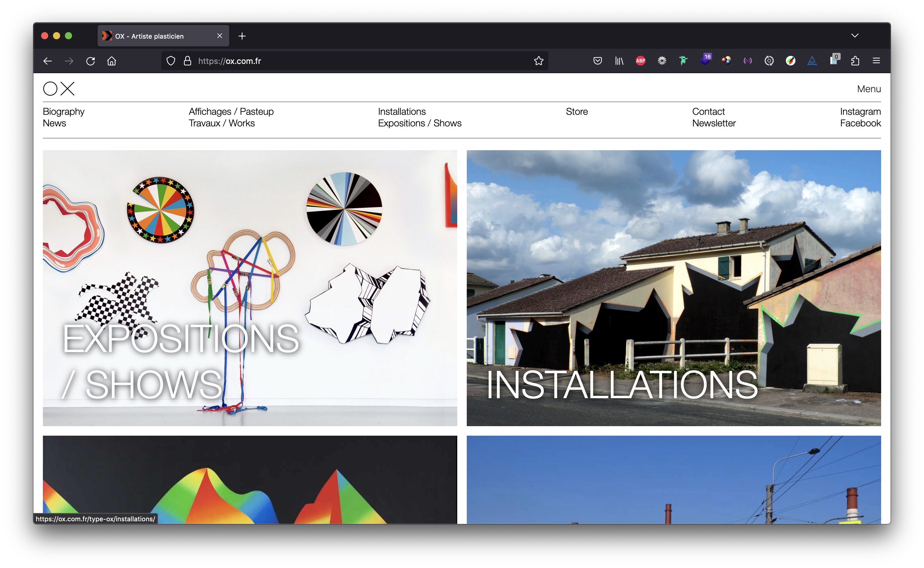Toggle the News navigation item
Image resolution: width=924 pixels, height=568 pixels.
(x=55, y=124)
